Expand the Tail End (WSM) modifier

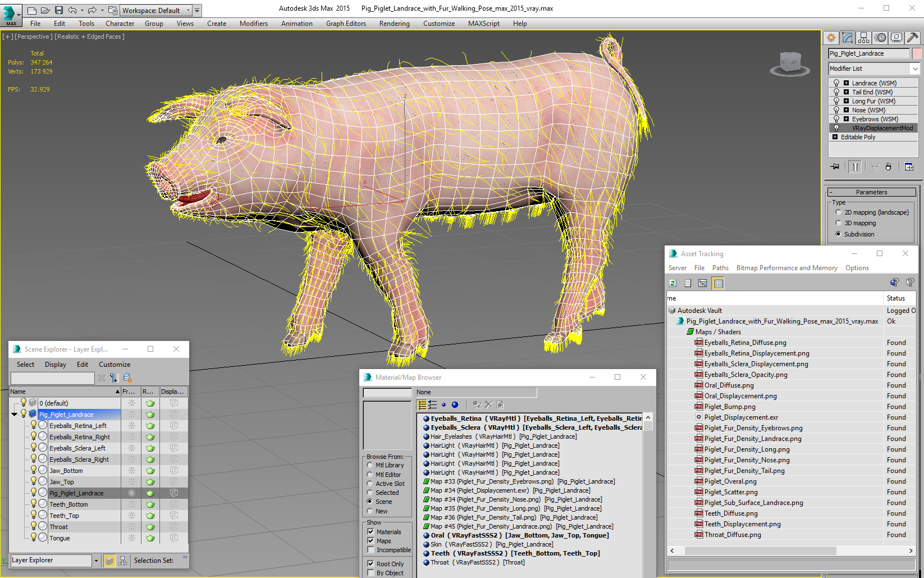tap(846, 92)
